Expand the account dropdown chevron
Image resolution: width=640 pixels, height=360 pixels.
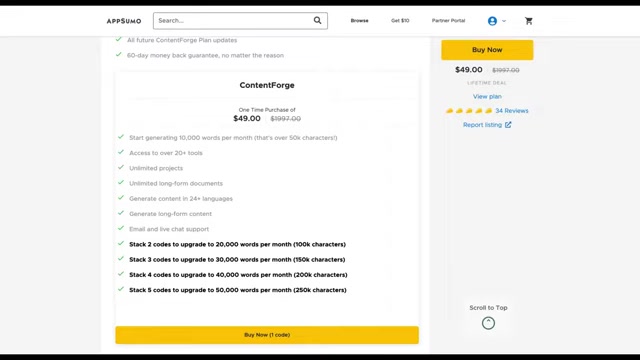[x=504, y=21]
